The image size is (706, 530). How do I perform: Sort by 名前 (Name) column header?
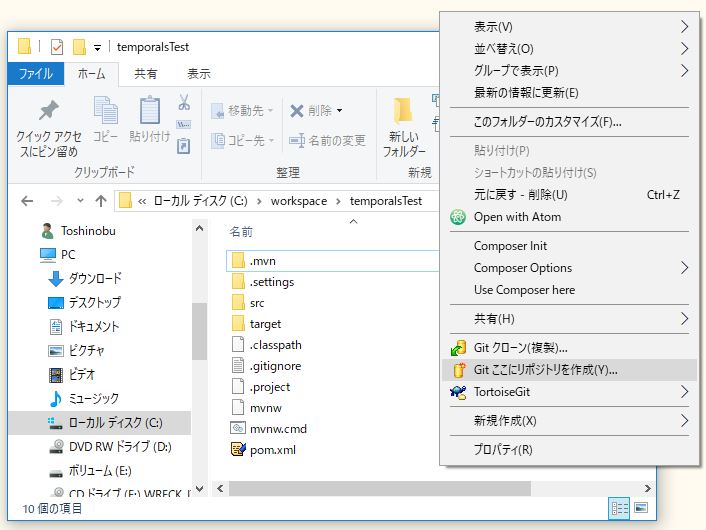(x=241, y=231)
